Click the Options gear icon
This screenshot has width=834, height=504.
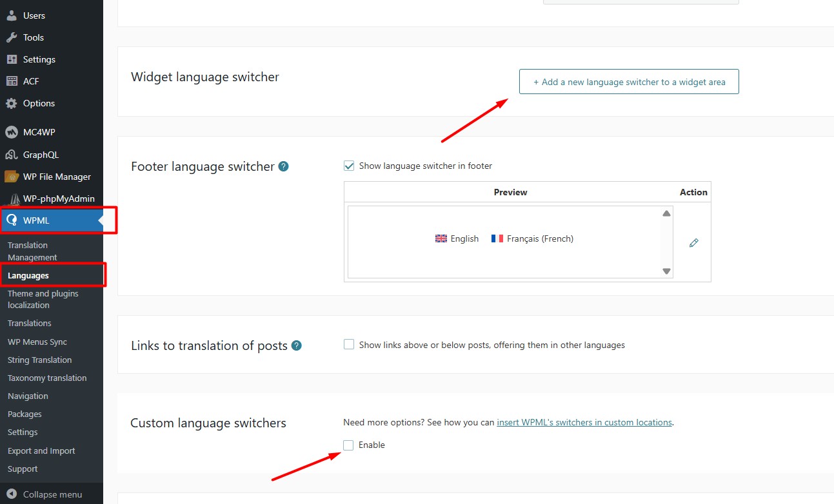coord(12,103)
